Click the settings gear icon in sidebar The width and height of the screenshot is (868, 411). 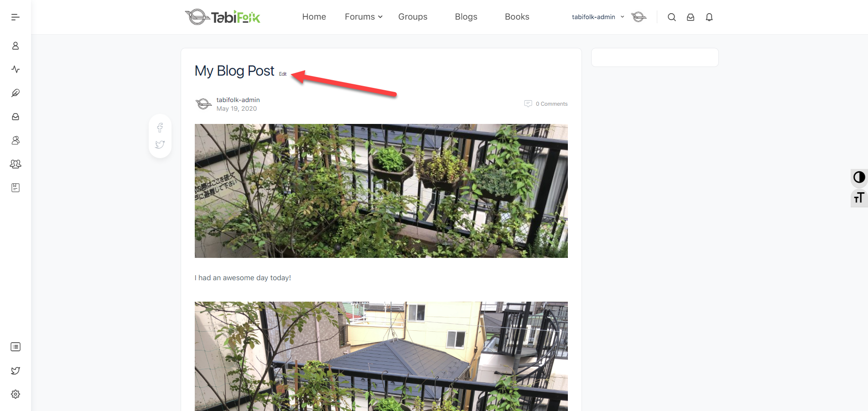pos(16,394)
